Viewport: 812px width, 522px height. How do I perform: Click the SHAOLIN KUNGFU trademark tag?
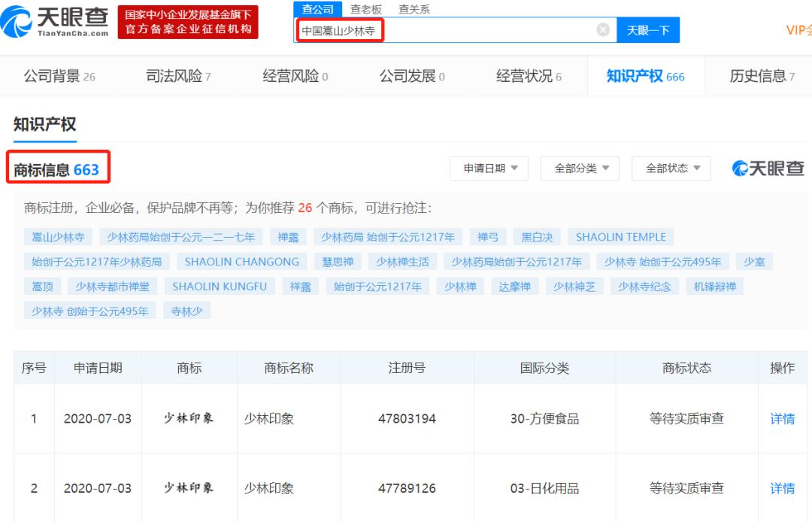pyautogui.click(x=219, y=286)
